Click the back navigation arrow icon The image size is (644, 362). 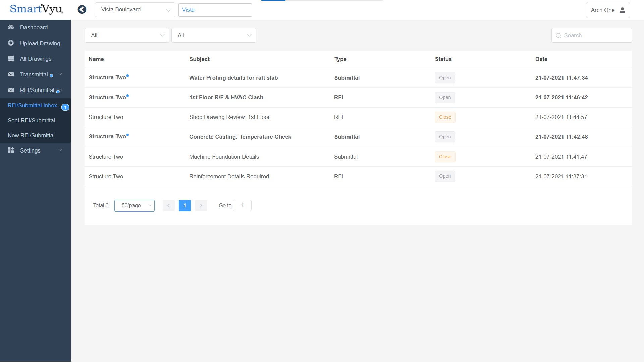click(82, 10)
